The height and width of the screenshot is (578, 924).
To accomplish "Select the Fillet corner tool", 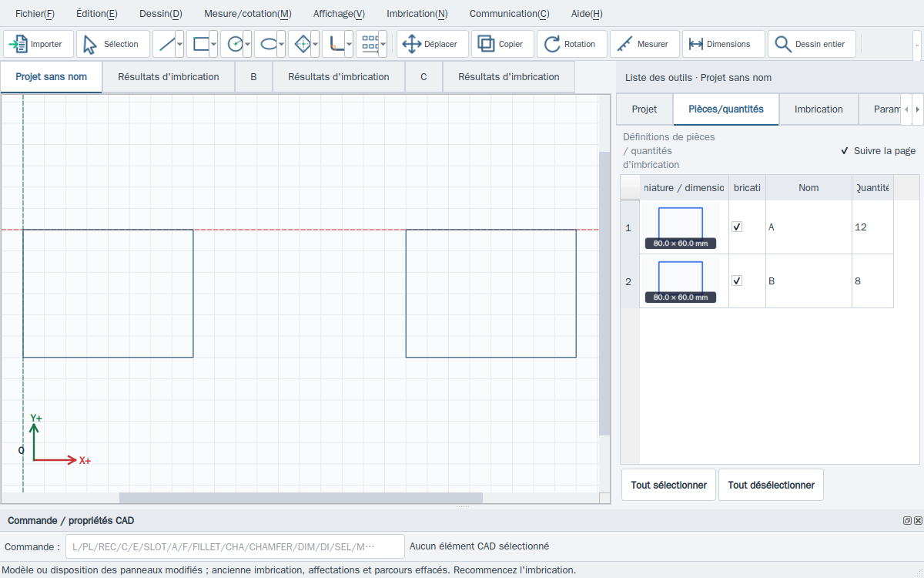I will 333,44.
